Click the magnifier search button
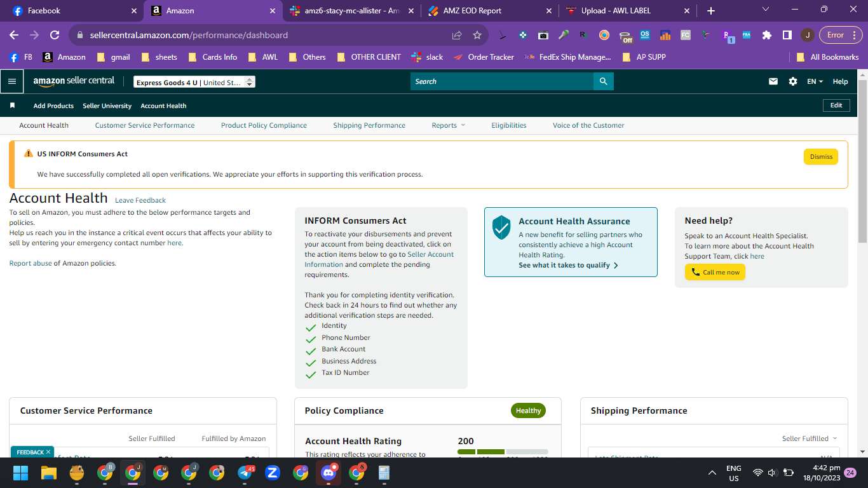The image size is (868, 488). [603, 81]
